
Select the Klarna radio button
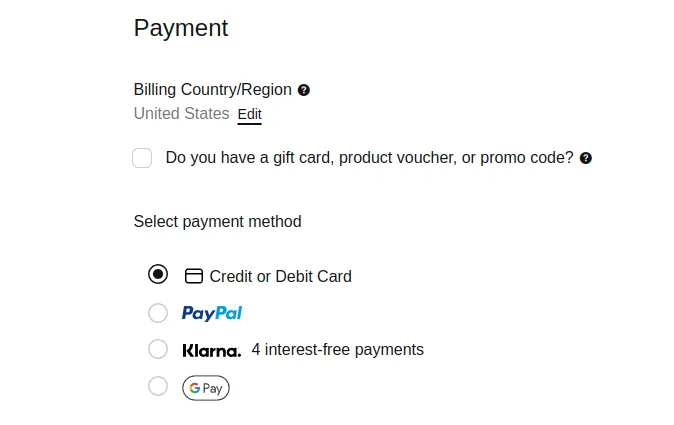coord(157,349)
